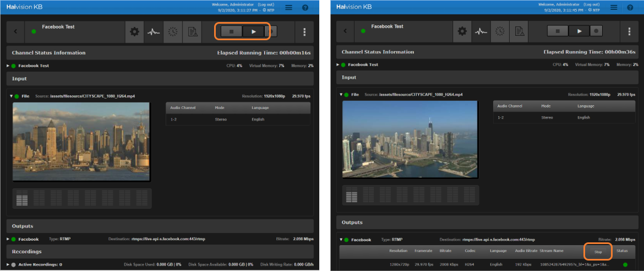Click the Stop button in the Facebook output row
Viewport: 644px width, 271px height.
coord(598,252)
